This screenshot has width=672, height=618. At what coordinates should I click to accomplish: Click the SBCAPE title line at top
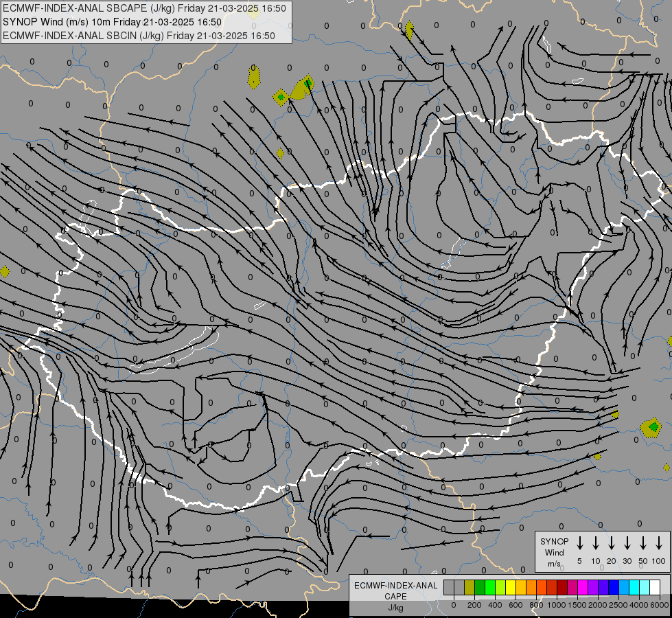tap(144, 8)
